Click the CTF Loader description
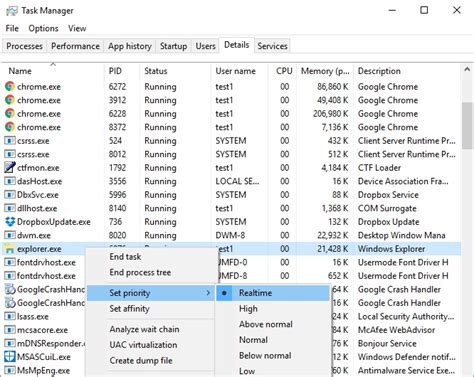The width and height of the screenshot is (474, 377). click(x=379, y=168)
